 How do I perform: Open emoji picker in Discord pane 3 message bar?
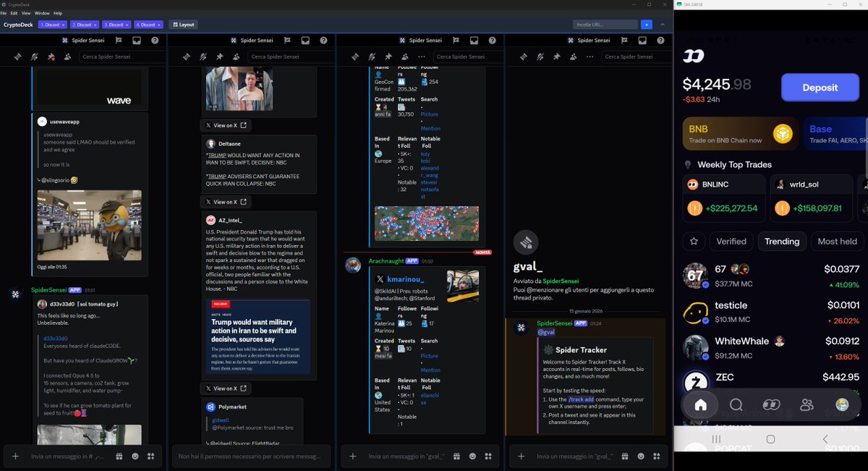tap(472, 457)
